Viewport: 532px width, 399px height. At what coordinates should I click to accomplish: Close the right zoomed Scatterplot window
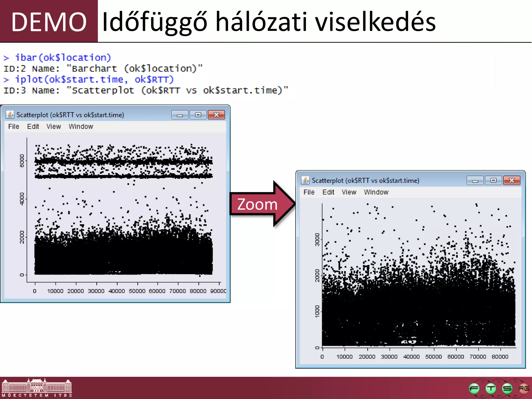click(512, 181)
